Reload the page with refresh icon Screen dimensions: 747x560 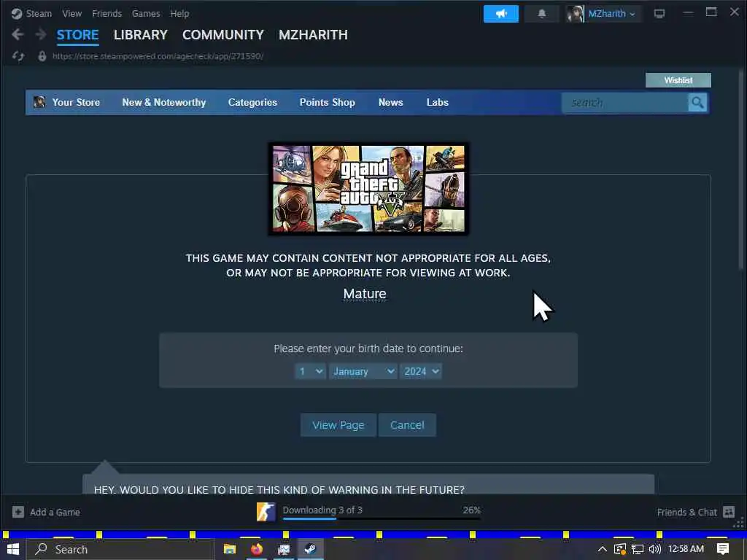pos(18,56)
